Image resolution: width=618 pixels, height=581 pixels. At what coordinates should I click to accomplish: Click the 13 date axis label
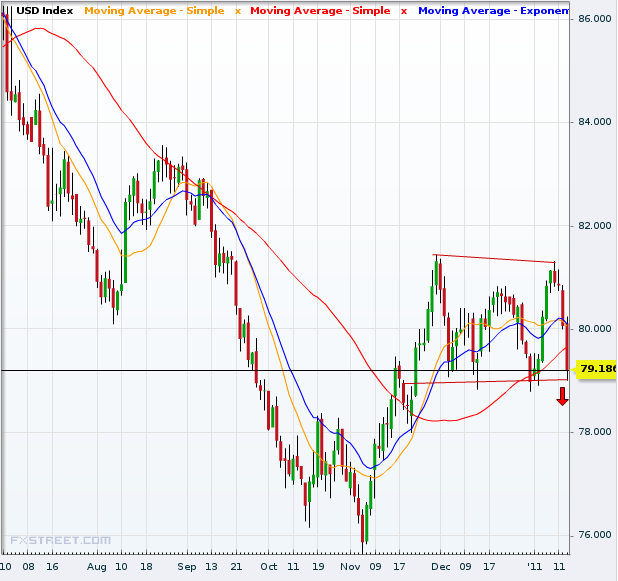pos(211,567)
